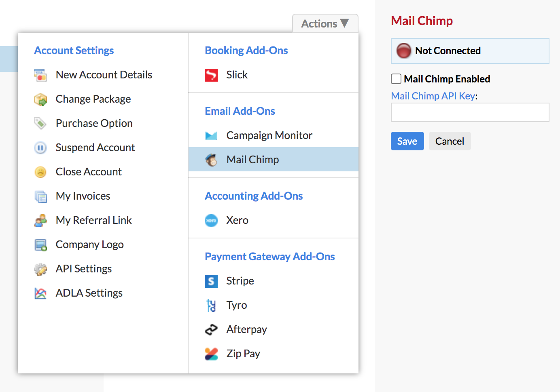Open API Settings menu entry

84,269
